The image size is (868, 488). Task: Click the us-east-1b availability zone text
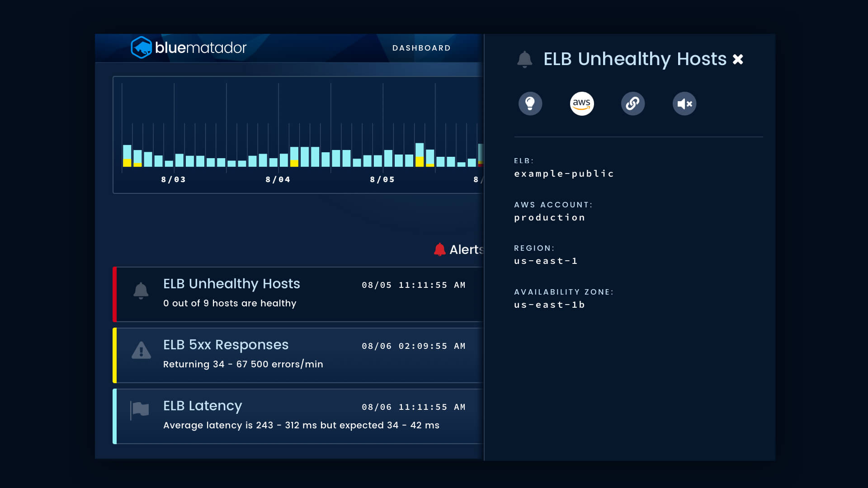pos(549,305)
